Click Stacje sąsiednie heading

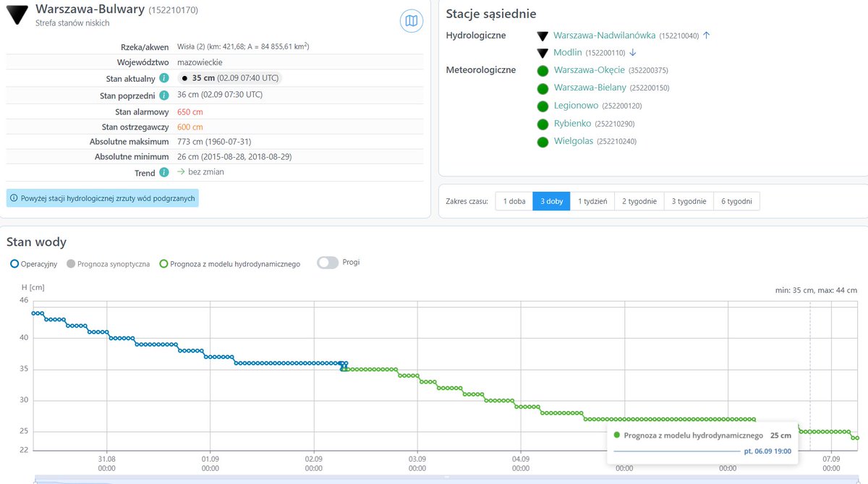(x=491, y=14)
